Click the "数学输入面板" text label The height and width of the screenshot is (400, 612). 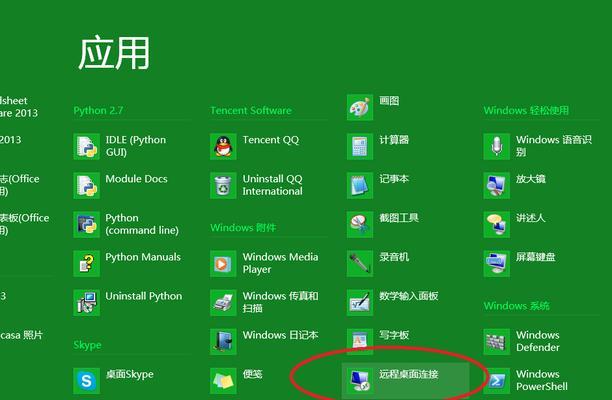click(x=409, y=296)
